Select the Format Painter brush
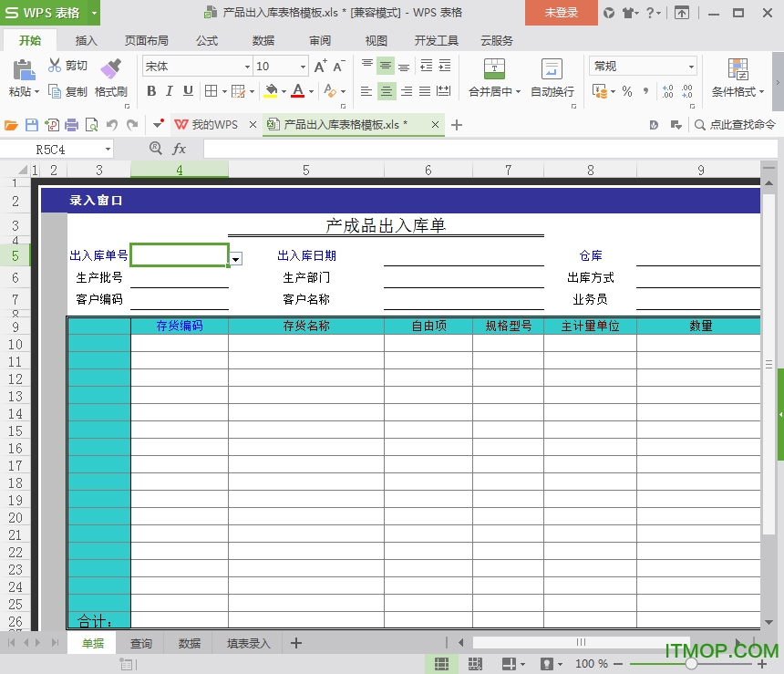Screen dimensions: 784x674 (x=111, y=68)
